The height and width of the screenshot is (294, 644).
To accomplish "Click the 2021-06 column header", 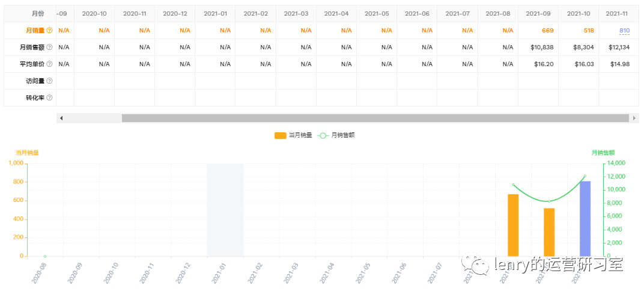I will (417, 14).
